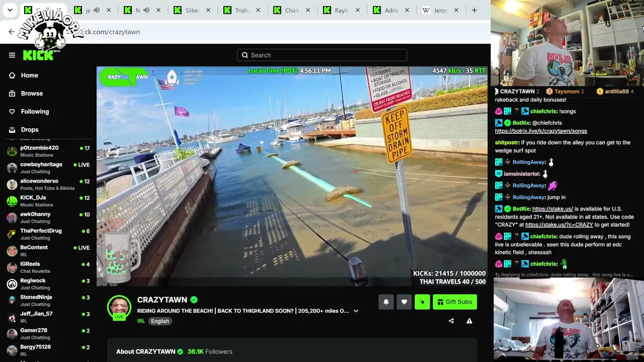Open the stake.us/?c=CRAZY promo link
The width and height of the screenshot is (644, 362).
point(559,225)
